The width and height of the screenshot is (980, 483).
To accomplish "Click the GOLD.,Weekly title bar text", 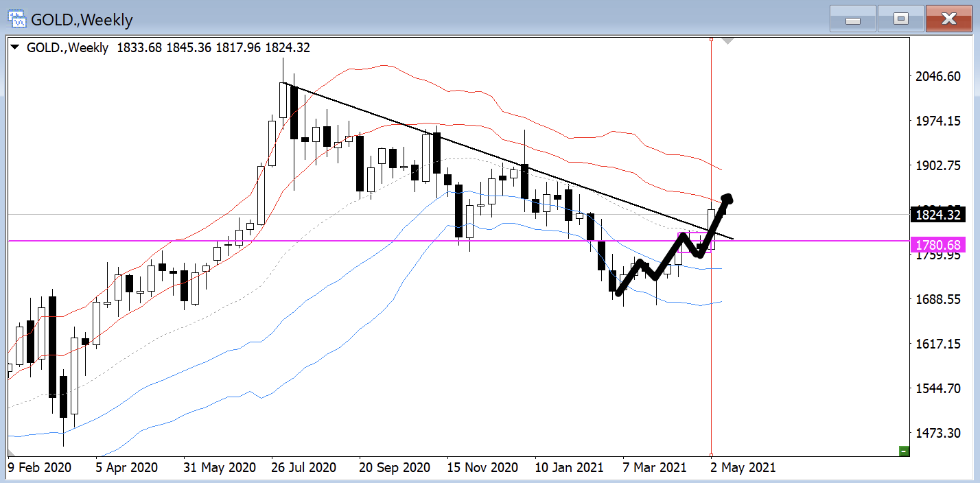I will pos(82,20).
